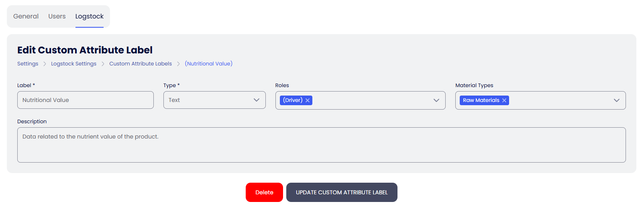The width and height of the screenshot is (644, 212).
Task: Open the Users tab
Action: coord(57,16)
